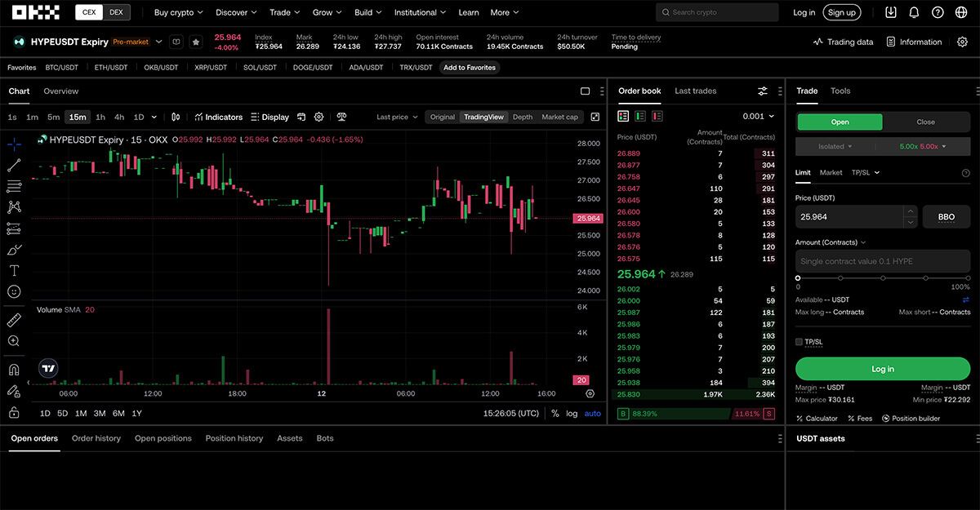Open the Order history tab
The image size is (980, 510).
click(x=96, y=438)
